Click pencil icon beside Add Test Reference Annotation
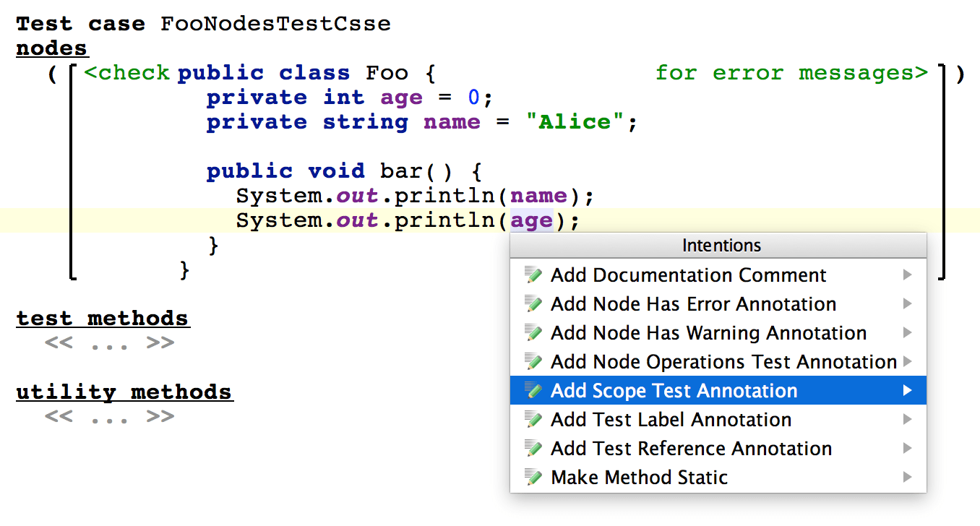This screenshot has width=980, height=526. pos(533,449)
